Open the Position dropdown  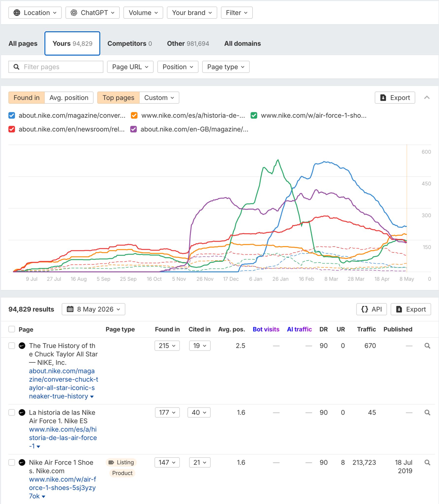[x=178, y=67]
